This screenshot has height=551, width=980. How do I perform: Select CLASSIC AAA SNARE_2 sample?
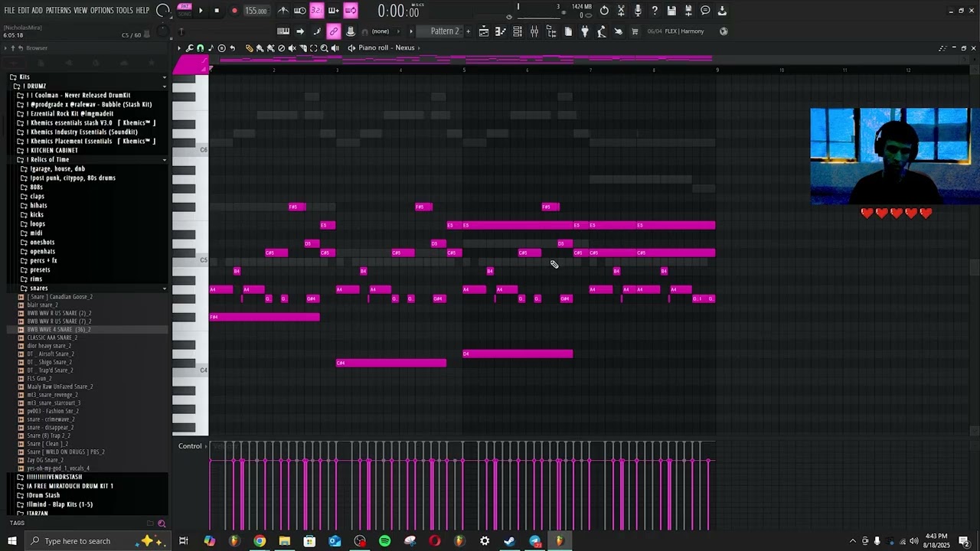pos(52,337)
